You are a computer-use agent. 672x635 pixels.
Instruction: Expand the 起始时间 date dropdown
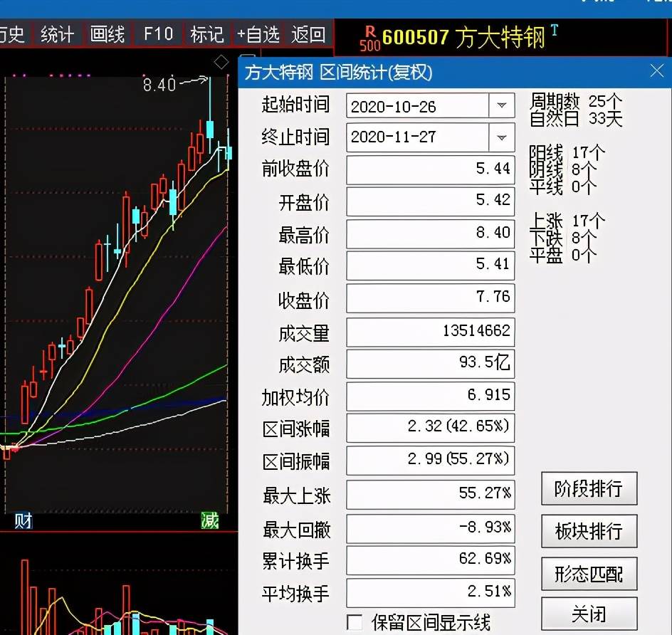tap(501, 106)
